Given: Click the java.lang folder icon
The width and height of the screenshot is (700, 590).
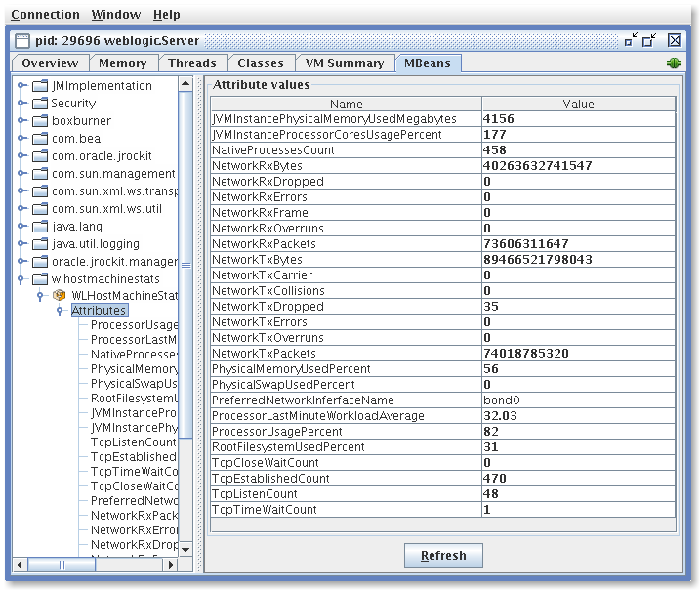Looking at the screenshot, I should tap(40, 227).
